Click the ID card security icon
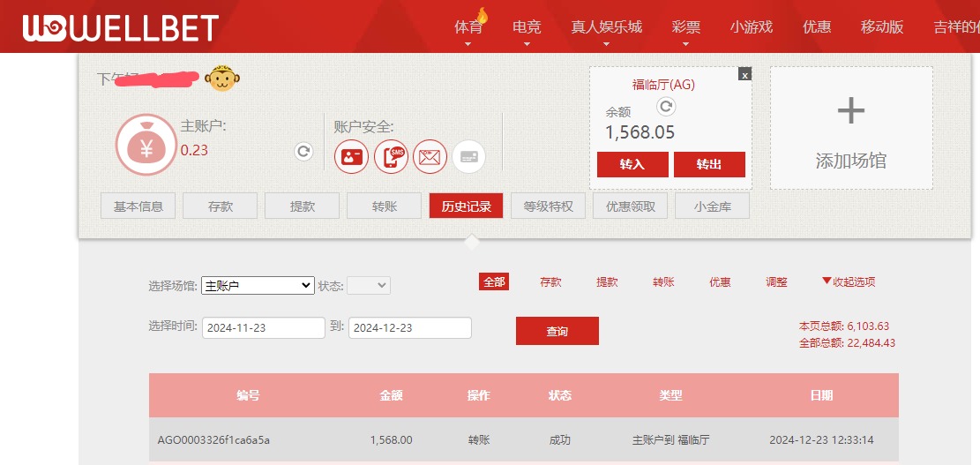The height and width of the screenshot is (465, 980). click(x=351, y=157)
